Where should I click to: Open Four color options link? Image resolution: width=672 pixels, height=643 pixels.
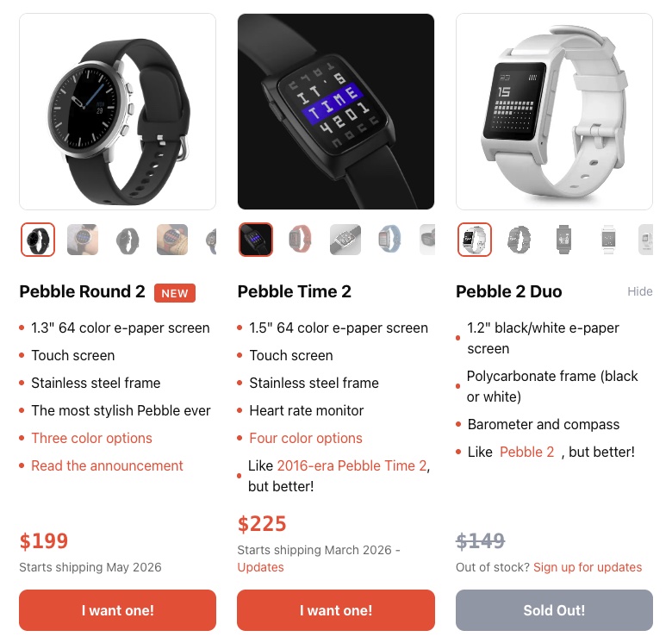(x=306, y=438)
